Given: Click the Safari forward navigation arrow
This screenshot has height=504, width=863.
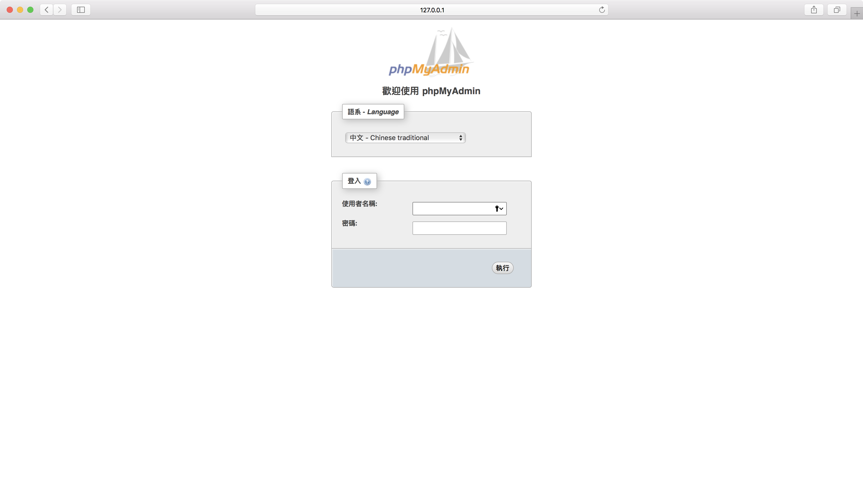Looking at the screenshot, I should click(60, 9).
